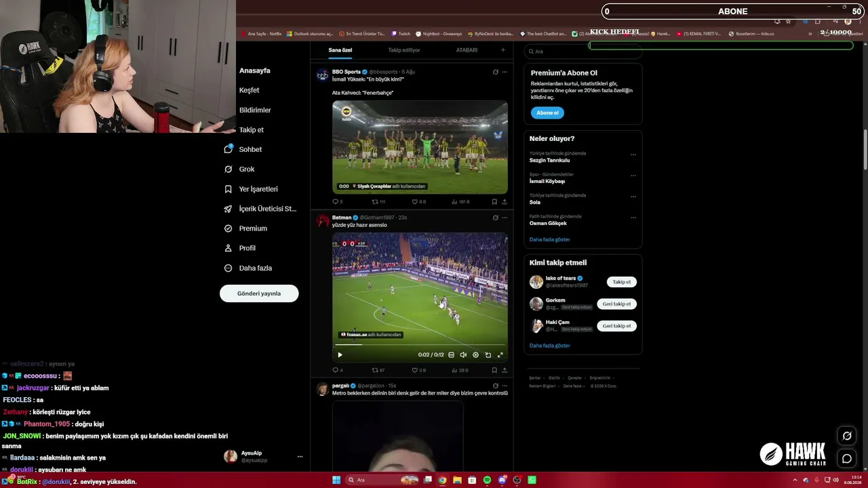
Task: Reply to the Batman post
Action: [x=335, y=370]
